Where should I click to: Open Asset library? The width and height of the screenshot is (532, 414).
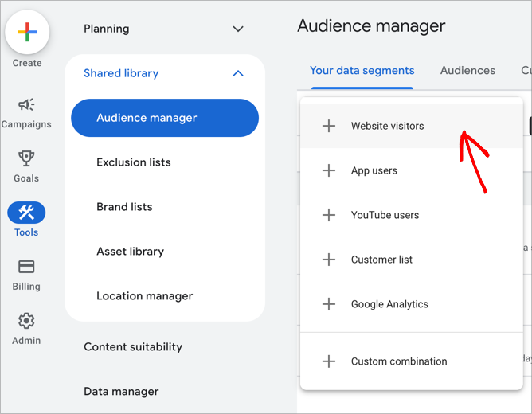point(131,252)
